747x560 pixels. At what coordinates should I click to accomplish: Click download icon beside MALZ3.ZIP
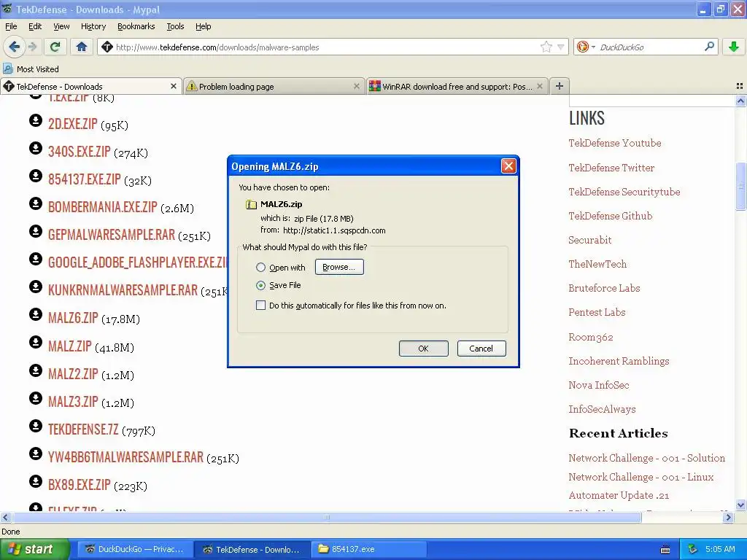[36, 397]
